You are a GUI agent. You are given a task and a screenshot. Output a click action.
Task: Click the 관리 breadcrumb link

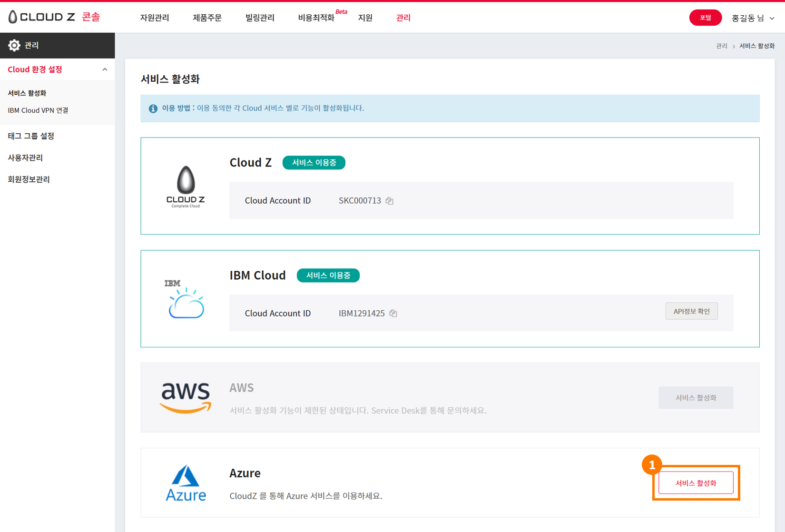722,46
